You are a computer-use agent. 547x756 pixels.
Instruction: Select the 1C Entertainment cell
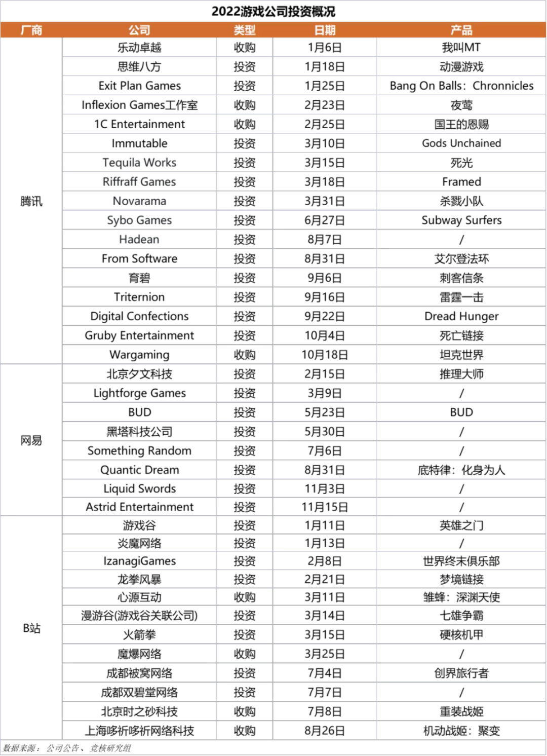[139, 124]
